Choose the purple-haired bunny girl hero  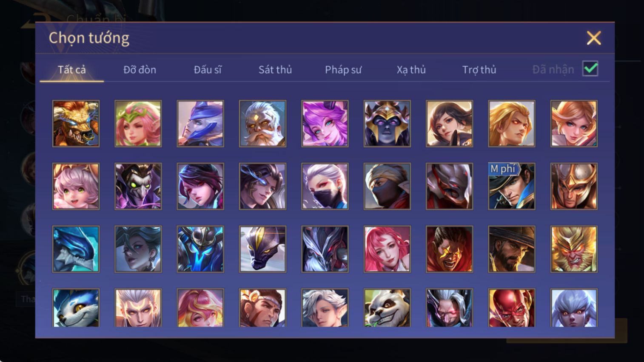tap(325, 124)
